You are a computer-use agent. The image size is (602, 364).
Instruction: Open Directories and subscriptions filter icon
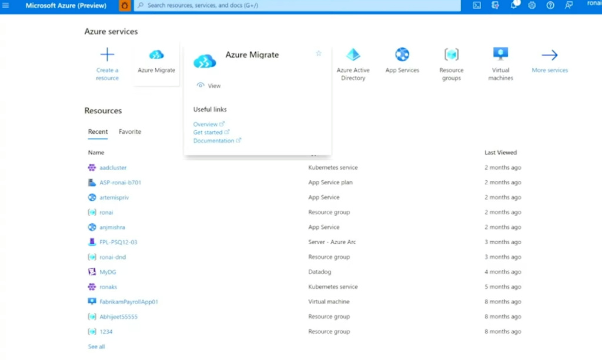click(x=495, y=5)
